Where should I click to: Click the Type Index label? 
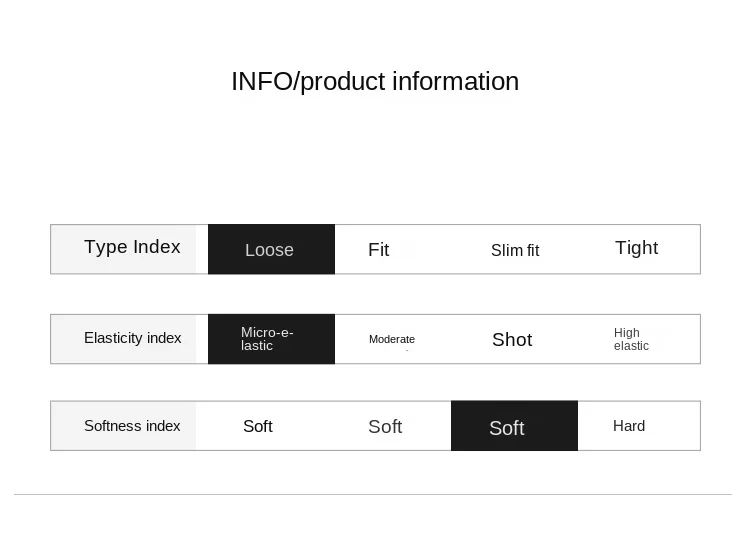coord(132,247)
